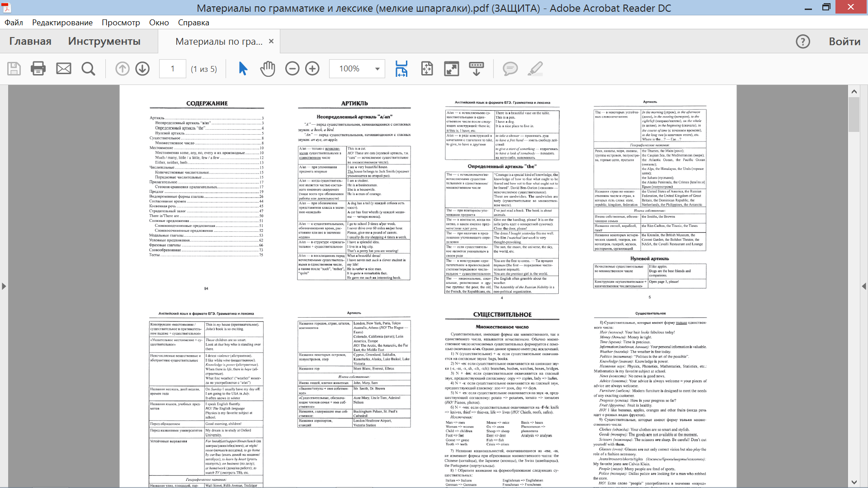Viewport: 868px width, 488px height.
Task: Click the next page navigation icon
Action: tap(142, 69)
